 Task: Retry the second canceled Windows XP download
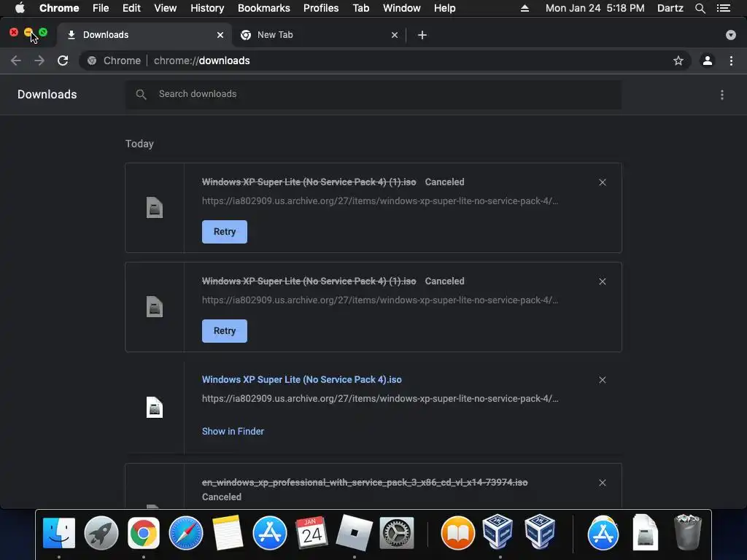point(225,331)
